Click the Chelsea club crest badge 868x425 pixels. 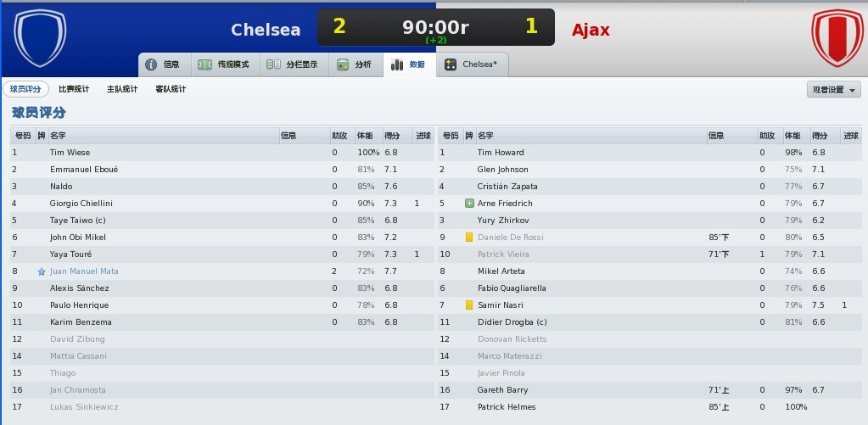(x=40, y=37)
